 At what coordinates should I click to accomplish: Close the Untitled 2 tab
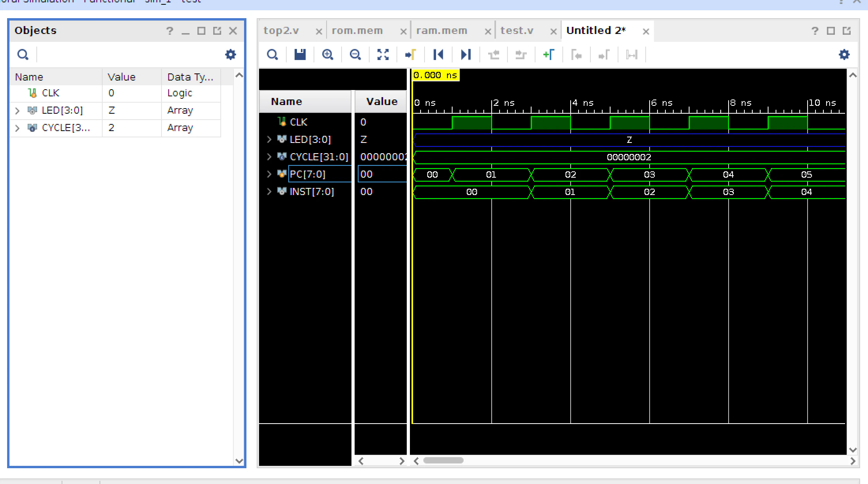(x=646, y=32)
